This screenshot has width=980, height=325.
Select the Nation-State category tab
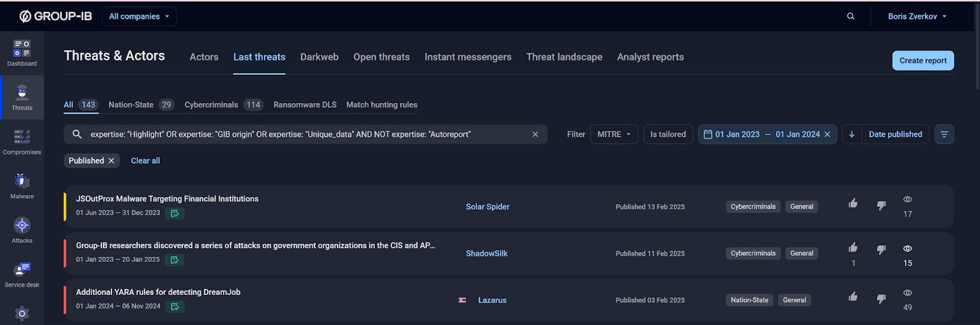(x=131, y=105)
